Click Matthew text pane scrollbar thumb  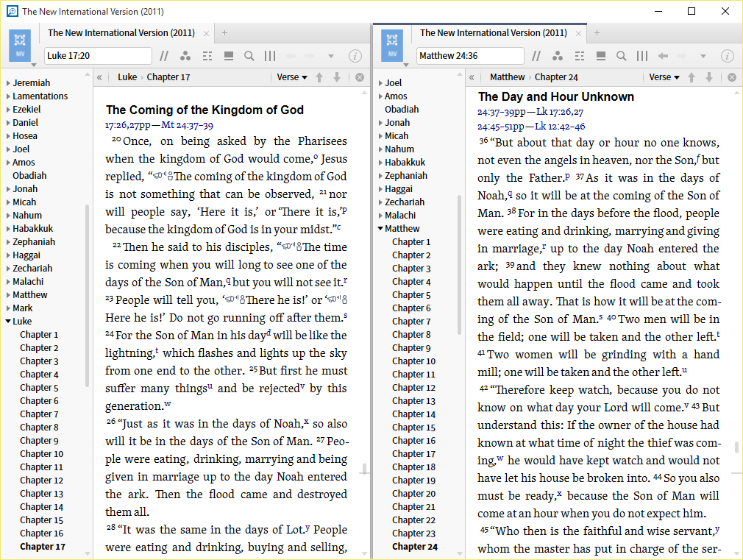point(736,447)
